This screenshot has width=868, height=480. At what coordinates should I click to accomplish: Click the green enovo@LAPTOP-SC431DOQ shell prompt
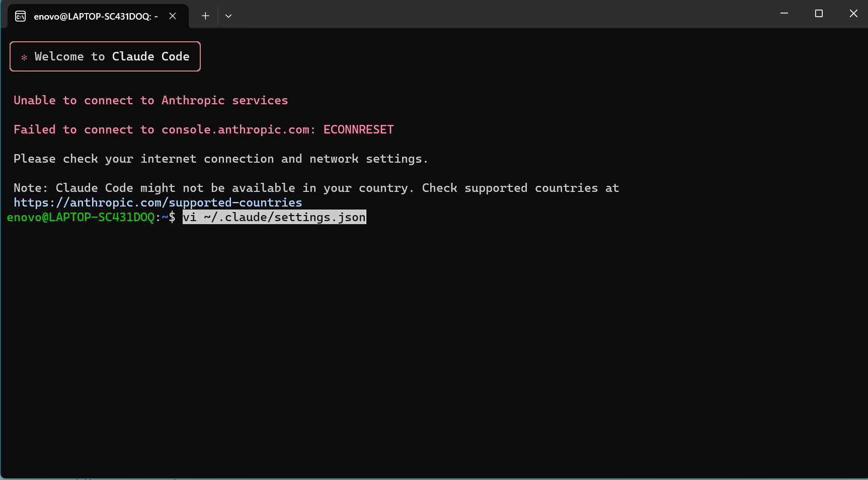[x=81, y=217]
